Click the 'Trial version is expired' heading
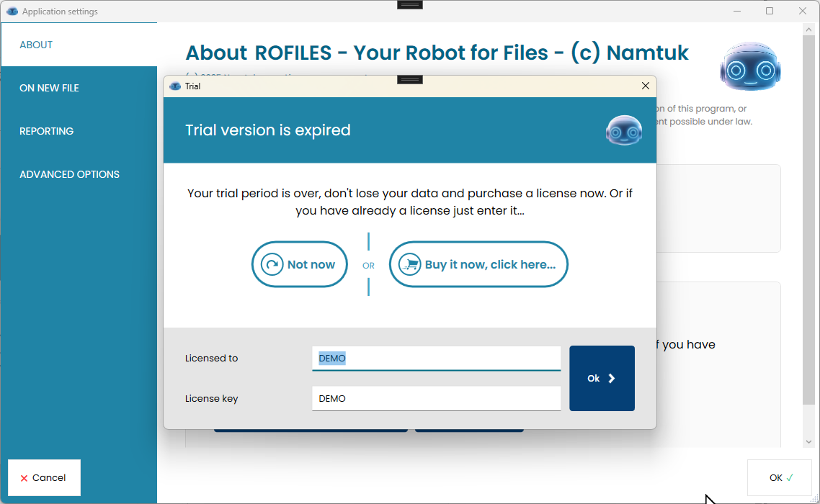The width and height of the screenshot is (820, 504). (x=268, y=130)
